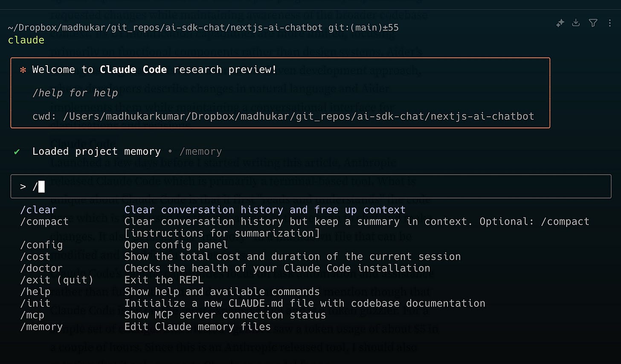Click the 'Welcome to Claude Code research preview!' text
The height and width of the screenshot is (364, 621).
[154, 69]
